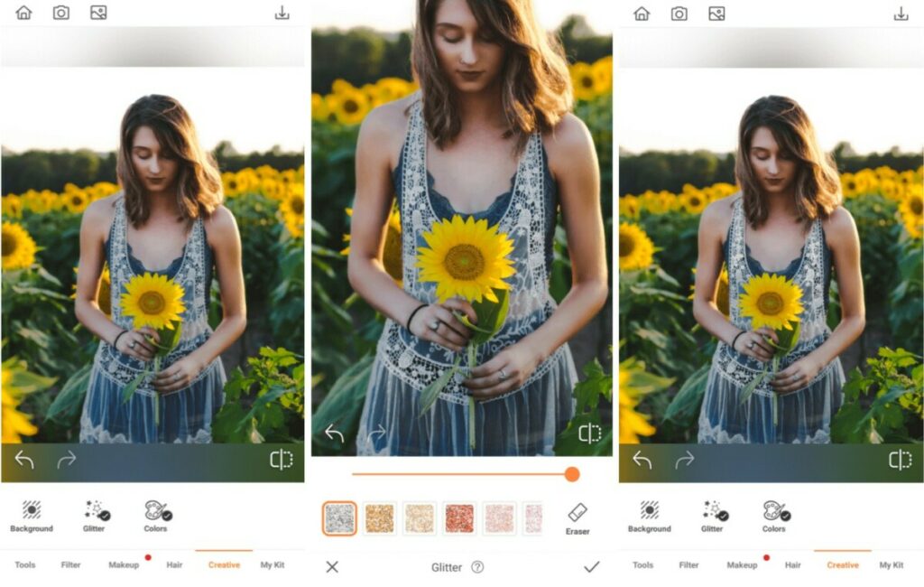Click the orange glitter intensity slider handle
Viewport: 924px width, 587px height.
coord(571,474)
